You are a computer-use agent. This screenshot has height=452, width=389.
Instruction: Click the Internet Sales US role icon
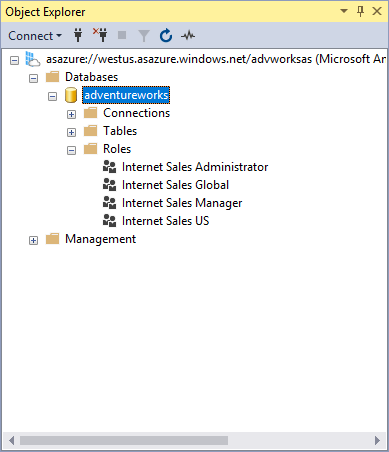109,221
